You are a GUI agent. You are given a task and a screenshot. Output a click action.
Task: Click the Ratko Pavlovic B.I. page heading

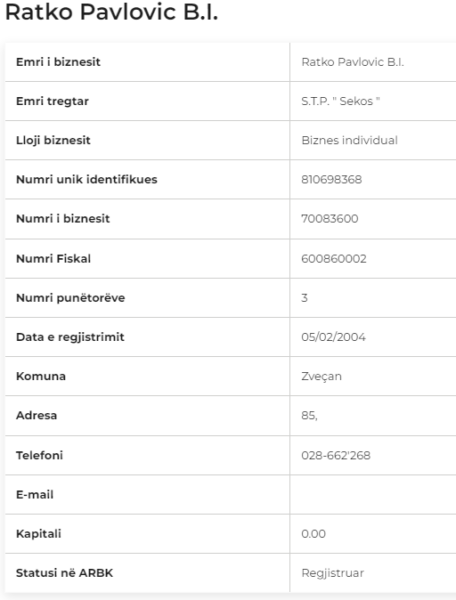(111, 12)
